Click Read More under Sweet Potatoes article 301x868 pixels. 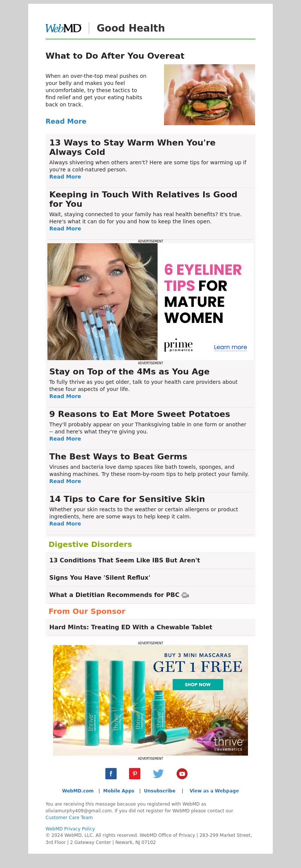click(65, 439)
